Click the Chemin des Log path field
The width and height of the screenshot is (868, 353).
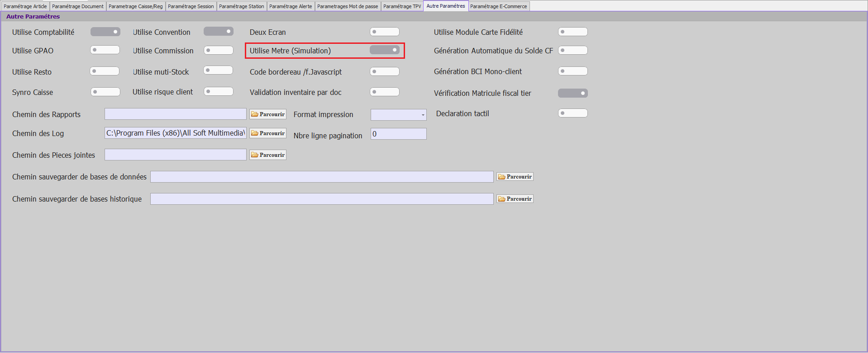click(176, 133)
